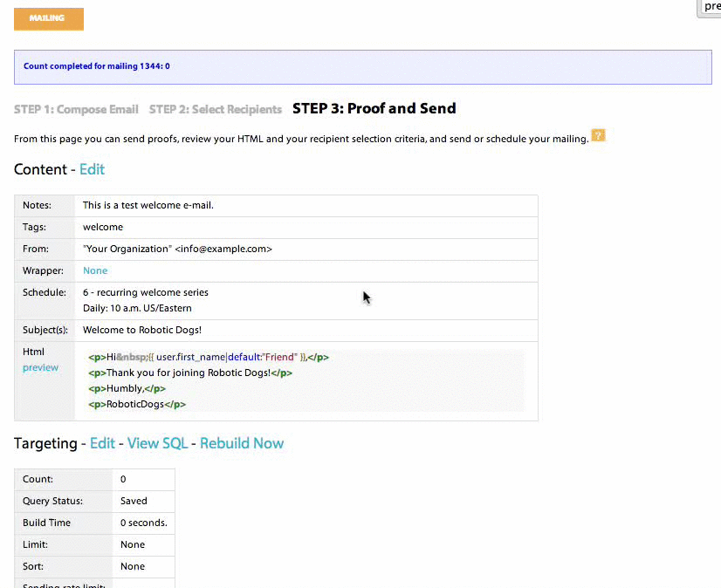Open View SQL for targeting
The image size is (721, 588).
[158, 443]
